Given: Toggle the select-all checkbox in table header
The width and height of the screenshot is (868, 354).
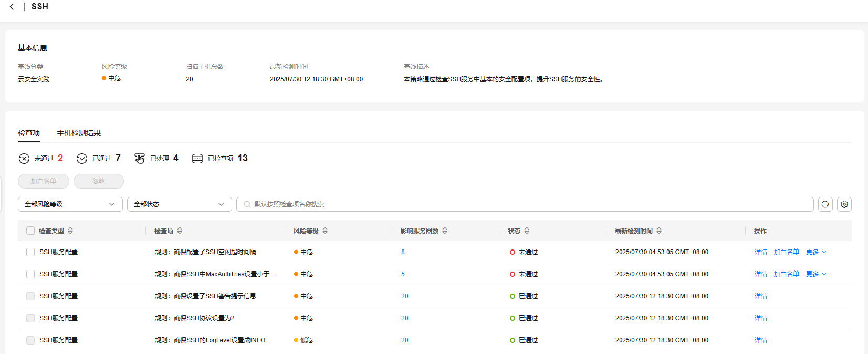Looking at the screenshot, I should click(x=30, y=231).
